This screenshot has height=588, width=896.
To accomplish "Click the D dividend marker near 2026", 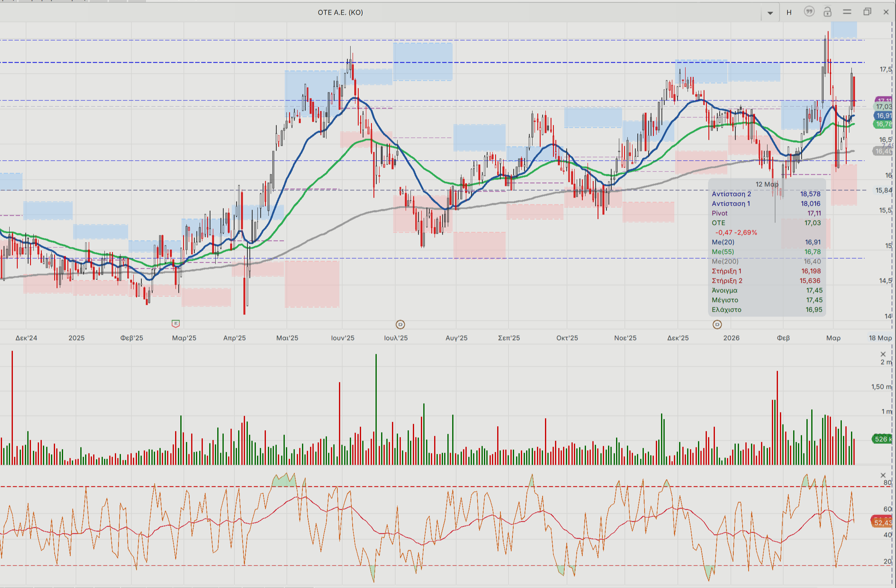I will (x=717, y=324).
